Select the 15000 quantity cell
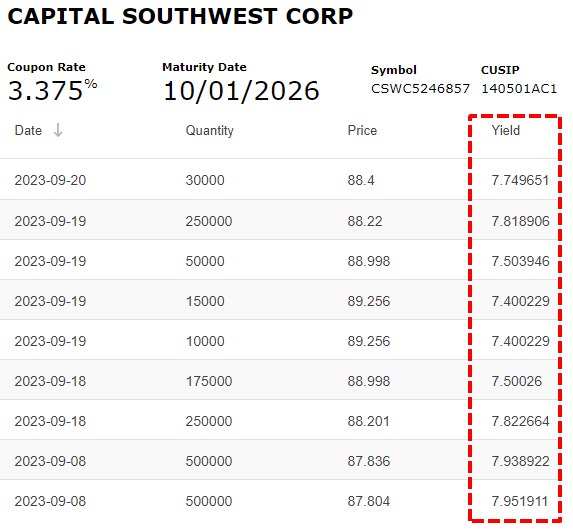This screenshot has width=573, height=531. pyautogui.click(x=205, y=301)
